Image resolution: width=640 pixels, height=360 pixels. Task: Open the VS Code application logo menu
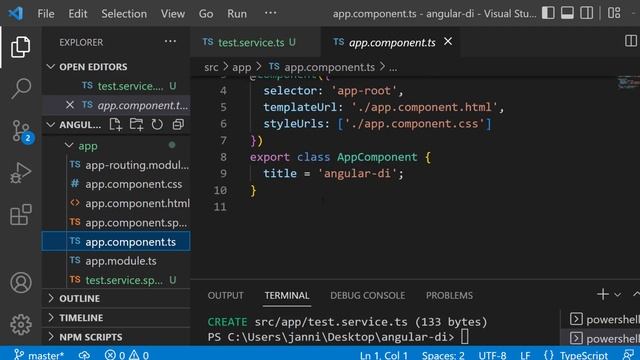click(x=16, y=13)
